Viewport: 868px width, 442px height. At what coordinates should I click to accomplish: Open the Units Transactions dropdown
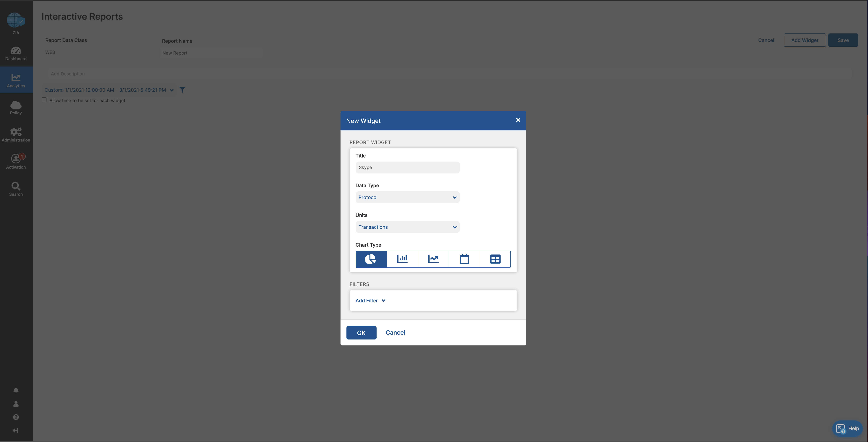click(407, 227)
